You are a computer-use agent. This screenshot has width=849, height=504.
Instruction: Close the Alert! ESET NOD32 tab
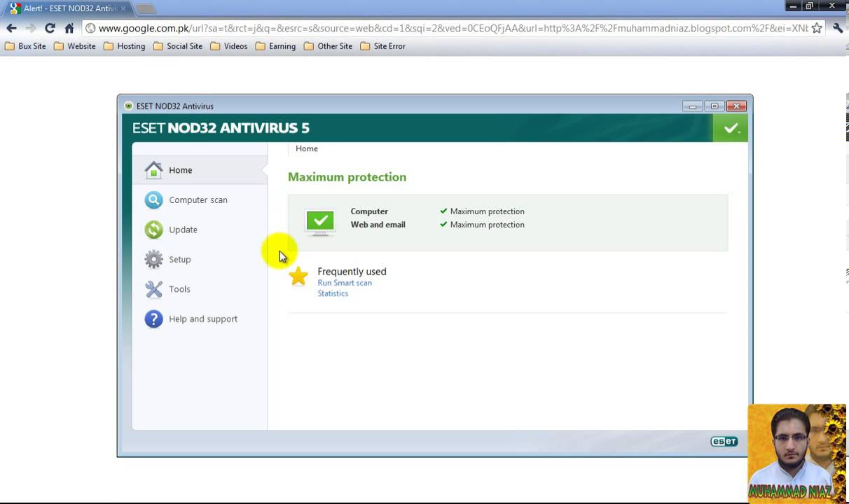pos(123,8)
